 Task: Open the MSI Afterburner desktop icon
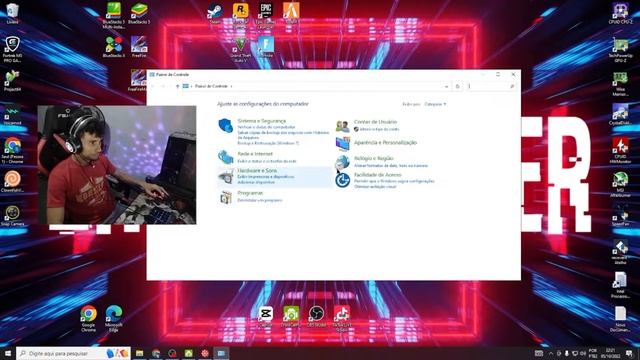click(620, 184)
